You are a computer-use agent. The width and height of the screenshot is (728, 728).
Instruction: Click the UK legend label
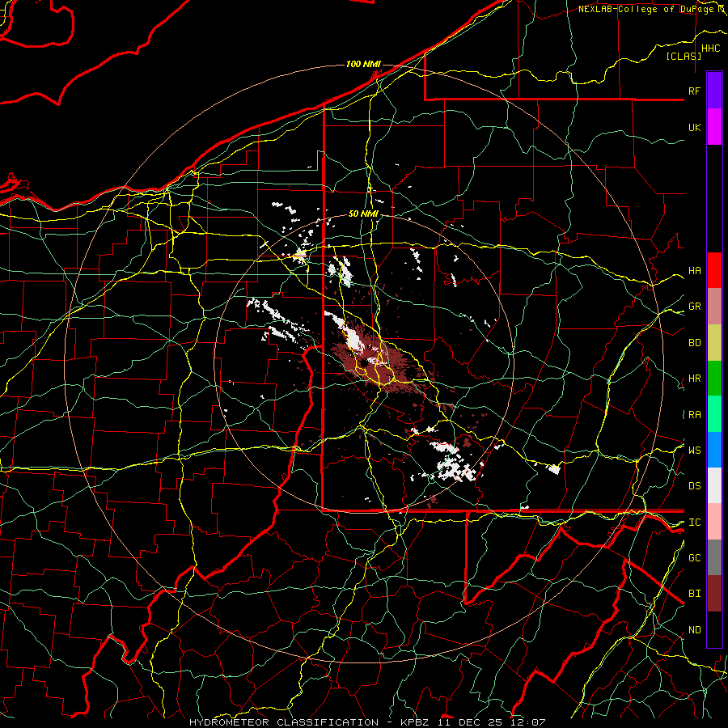point(694,127)
